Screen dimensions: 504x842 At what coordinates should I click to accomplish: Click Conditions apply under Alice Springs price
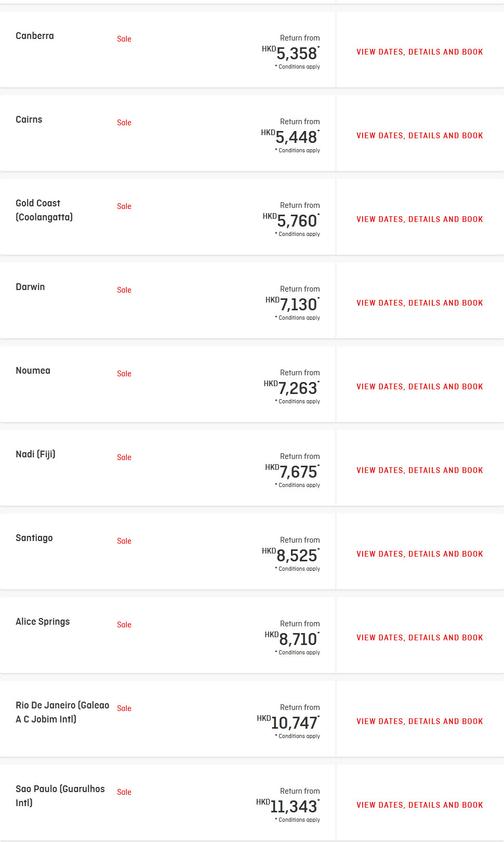point(298,652)
